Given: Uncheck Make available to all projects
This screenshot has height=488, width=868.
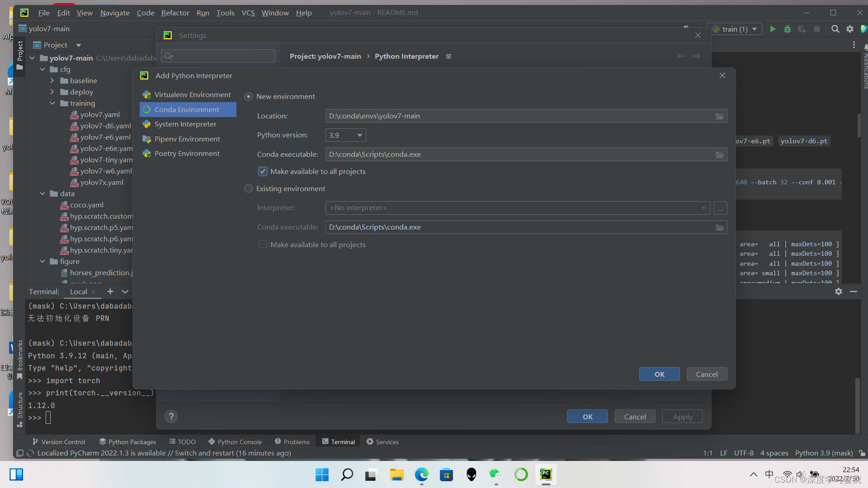Looking at the screenshot, I should [x=263, y=171].
